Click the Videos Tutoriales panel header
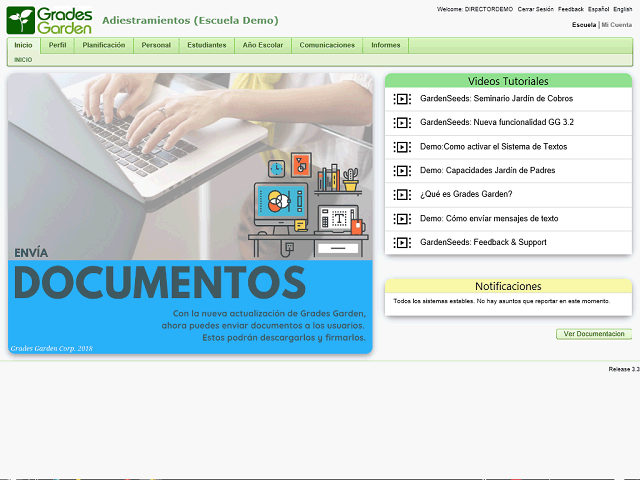The width and height of the screenshot is (640, 480). (508, 81)
